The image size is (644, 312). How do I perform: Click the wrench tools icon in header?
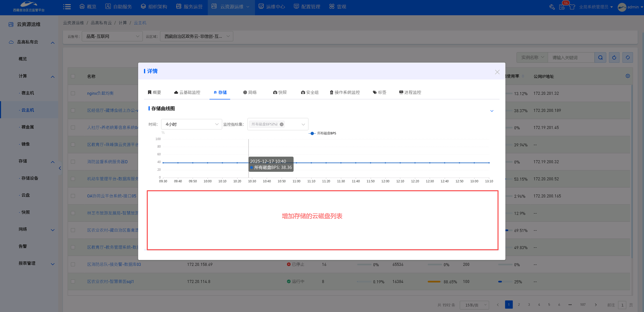(x=552, y=7)
